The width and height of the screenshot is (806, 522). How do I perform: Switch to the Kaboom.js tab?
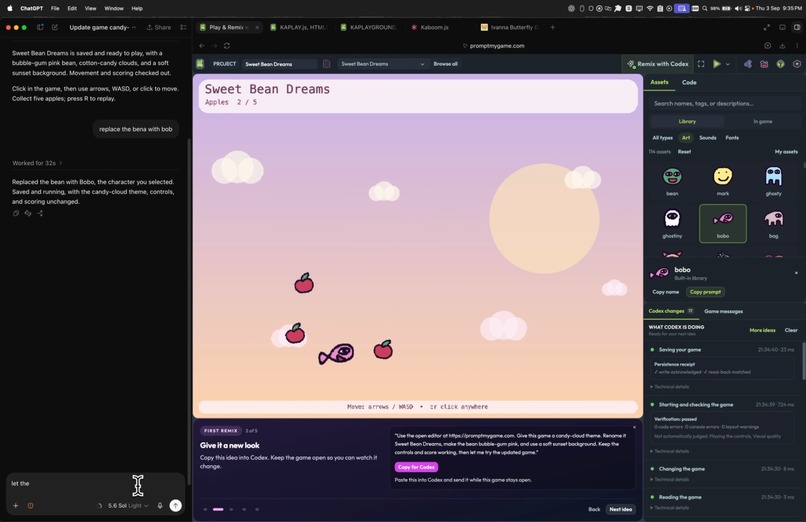(430, 27)
